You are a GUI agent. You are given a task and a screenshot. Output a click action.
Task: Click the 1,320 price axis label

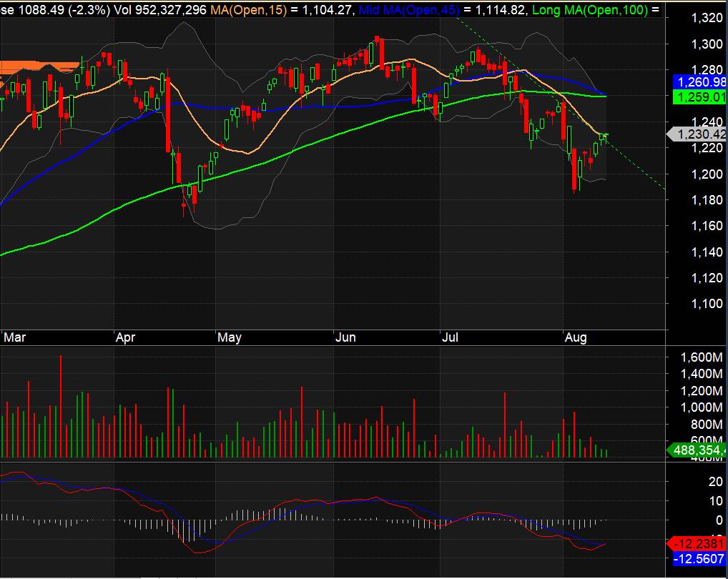coord(707,18)
